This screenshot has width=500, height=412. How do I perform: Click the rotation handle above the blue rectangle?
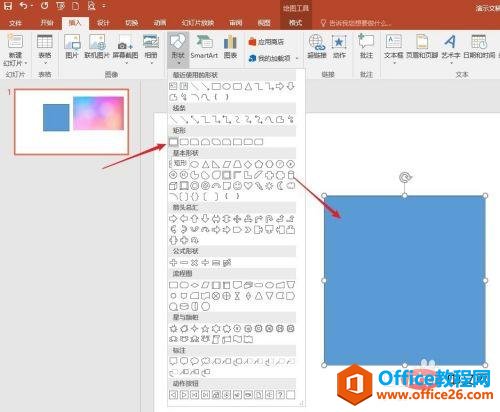(x=405, y=177)
